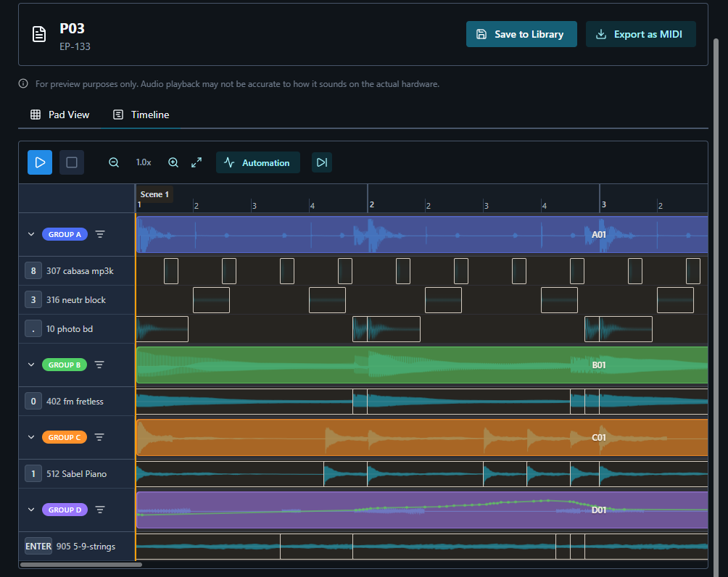Viewport: 728px width, 577px height.
Task: Toggle pad 0 for 402 fm fretless
Action: [33, 402]
